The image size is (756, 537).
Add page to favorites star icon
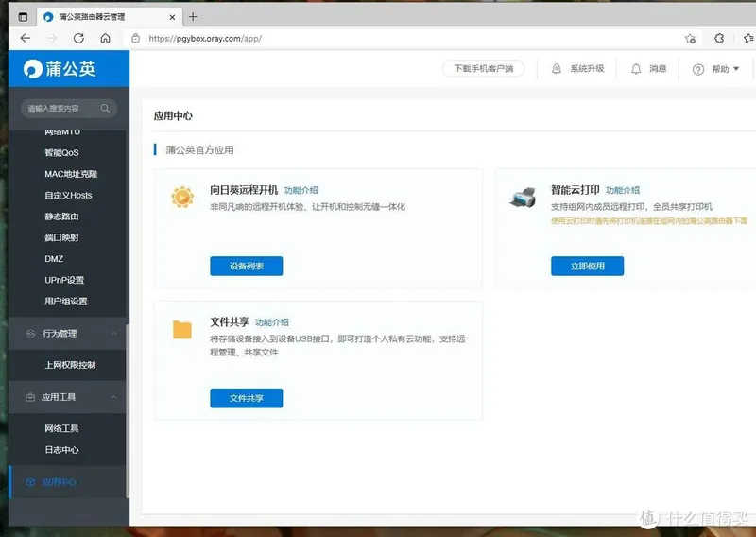tap(690, 39)
